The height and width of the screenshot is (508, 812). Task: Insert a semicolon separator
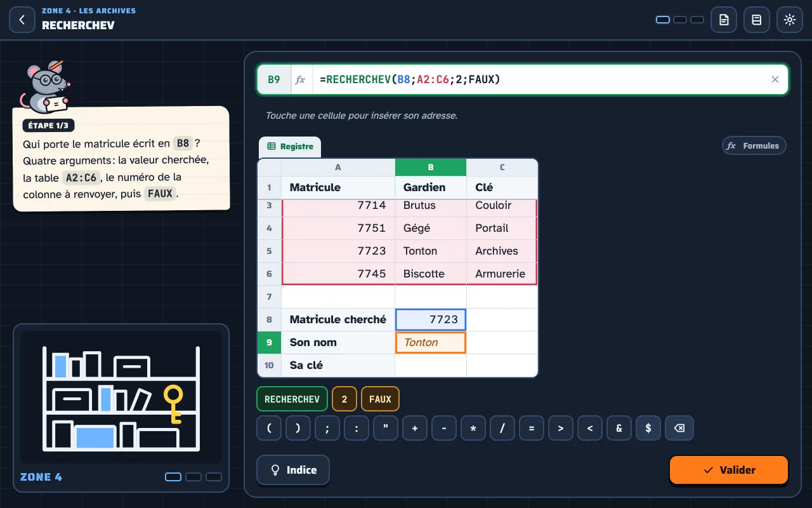327,428
